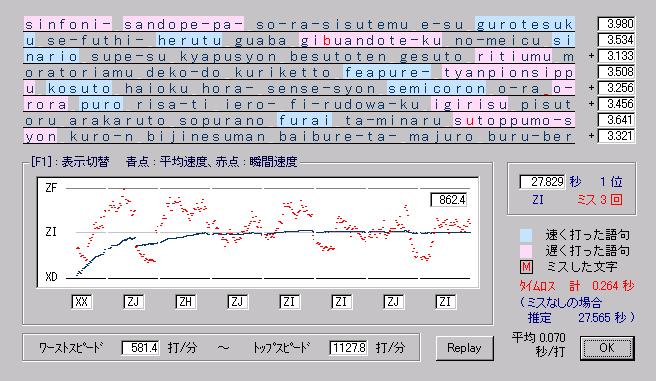Select the red M missed-character legend icon
The height and width of the screenshot is (381, 656).
click(526, 266)
